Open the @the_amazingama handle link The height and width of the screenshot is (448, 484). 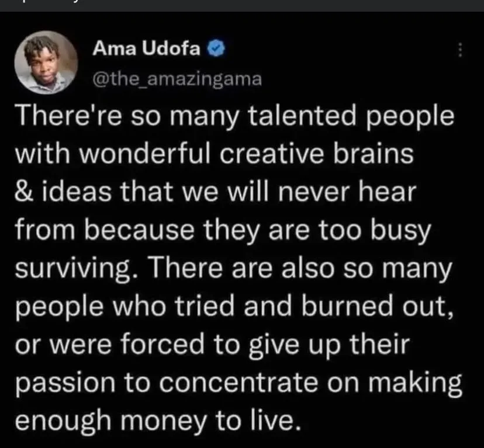177,79
